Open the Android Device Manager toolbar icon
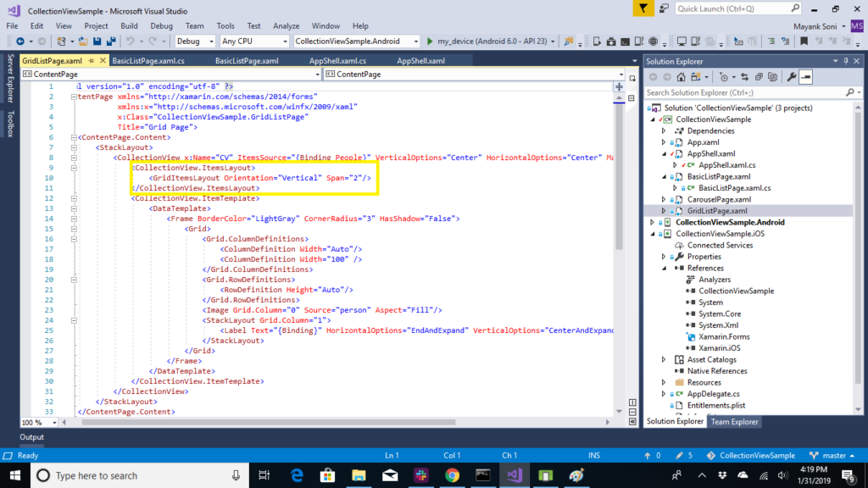Image resolution: width=868 pixels, height=488 pixels. (597, 42)
